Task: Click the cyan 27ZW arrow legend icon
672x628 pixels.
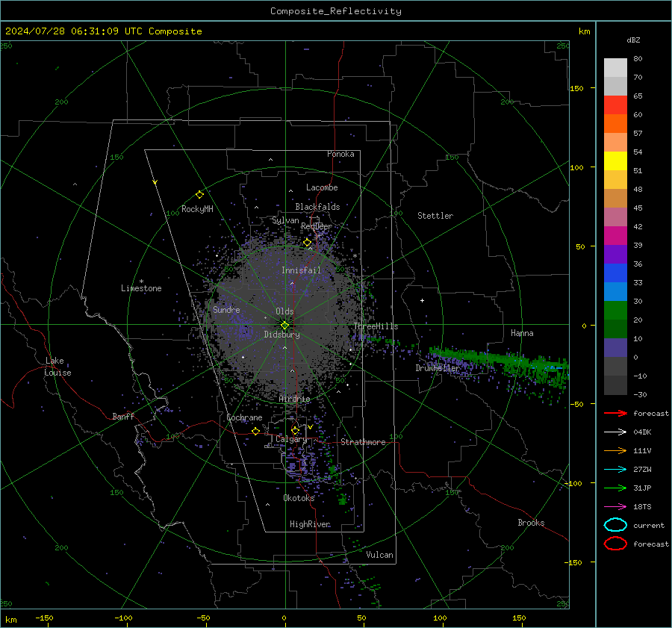Action: [615, 470]
